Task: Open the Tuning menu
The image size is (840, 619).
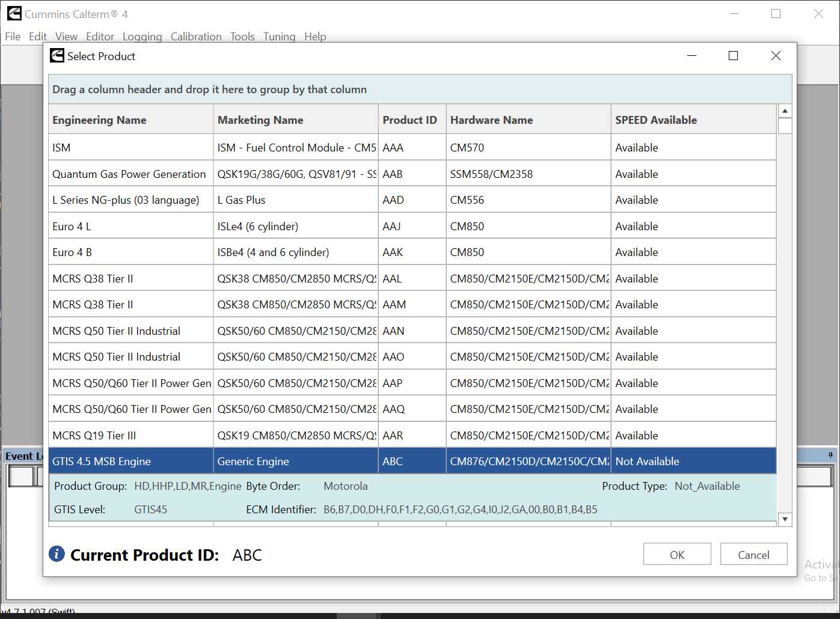Action: [279, 37]
